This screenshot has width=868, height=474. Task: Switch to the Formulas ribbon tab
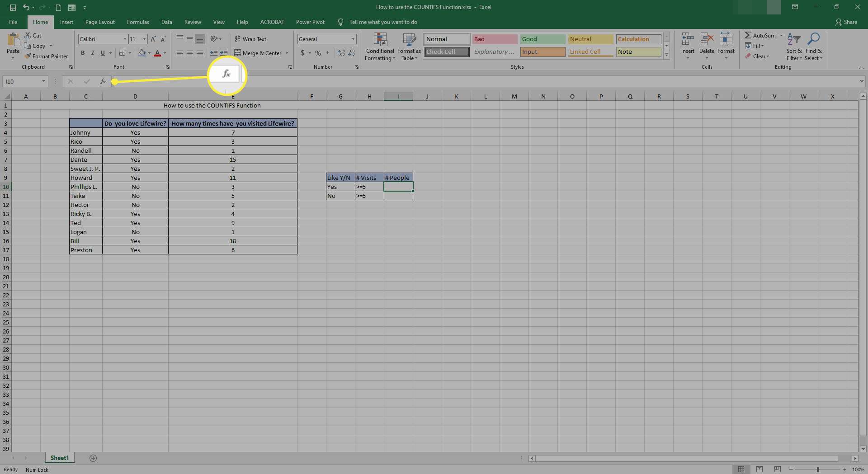click(138, 22)
